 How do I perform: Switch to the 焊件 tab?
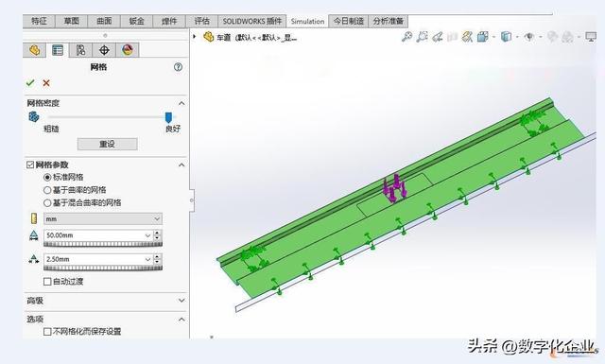point(169,21)
